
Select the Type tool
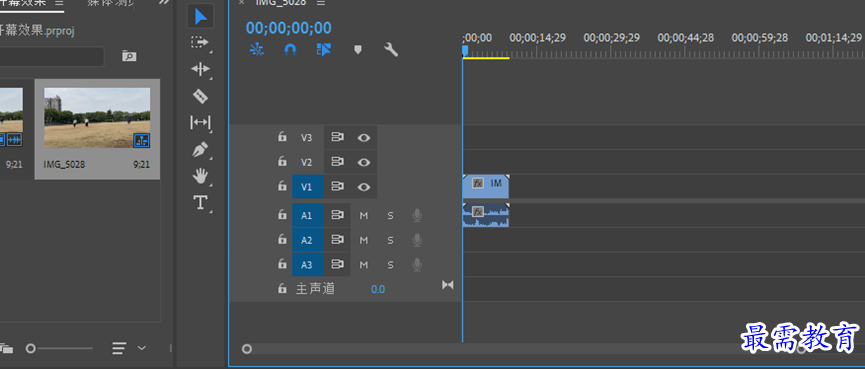[x=200, y=202]
